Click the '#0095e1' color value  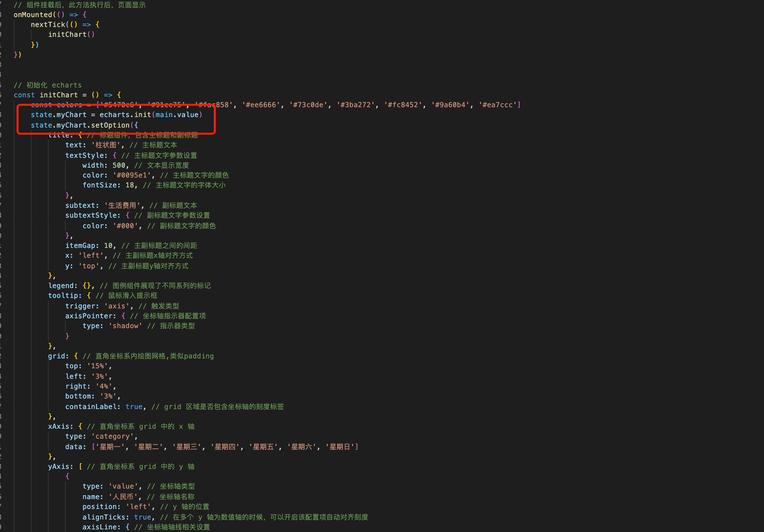click(x=131, y=175)
